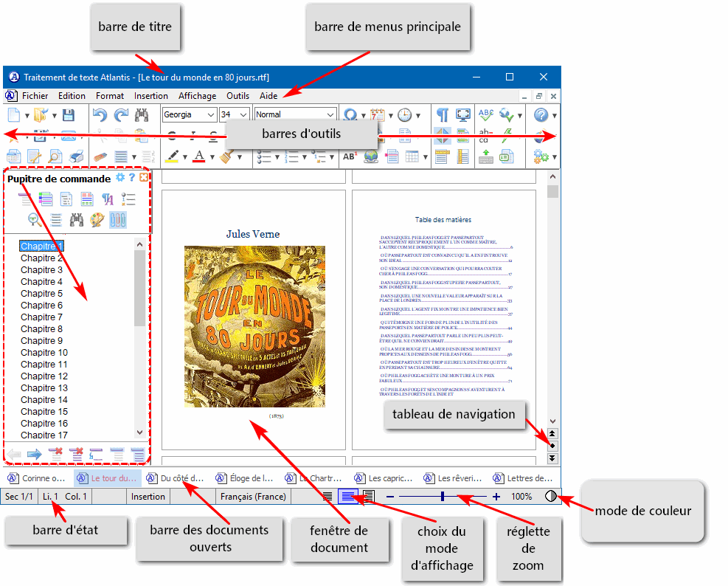Switch to the 'Lettres de…' document tab
Screen dimensions: 728x586
pos(523,478)
